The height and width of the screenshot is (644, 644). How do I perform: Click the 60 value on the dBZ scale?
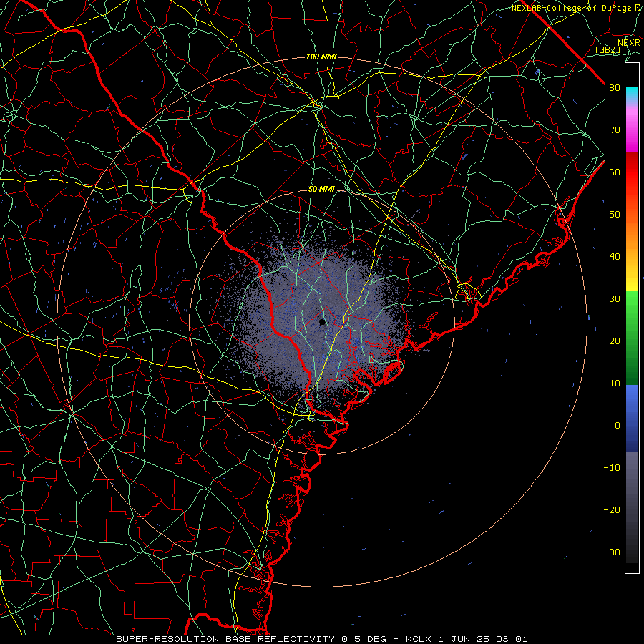coord(615,172)
